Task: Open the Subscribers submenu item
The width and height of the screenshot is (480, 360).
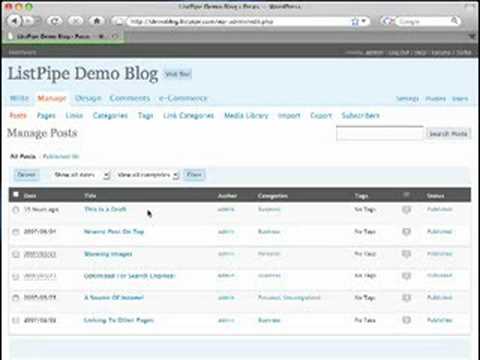Action: pyautogui.click(x=361, y=115)
